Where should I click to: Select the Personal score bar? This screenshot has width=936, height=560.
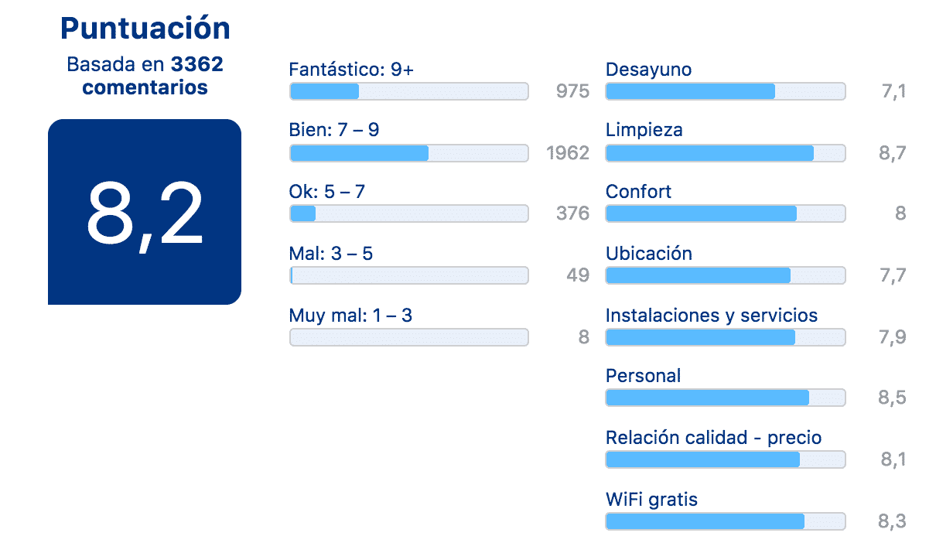pyautogui.click(x=726, y=398)
